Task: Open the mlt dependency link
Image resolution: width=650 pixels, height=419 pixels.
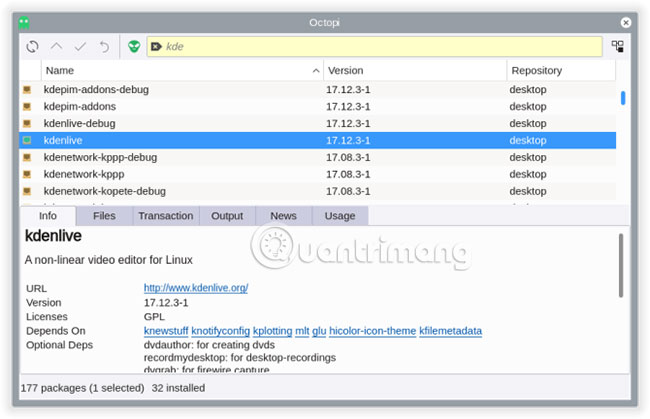Action: pyautogui.click(x=302, y=331)
